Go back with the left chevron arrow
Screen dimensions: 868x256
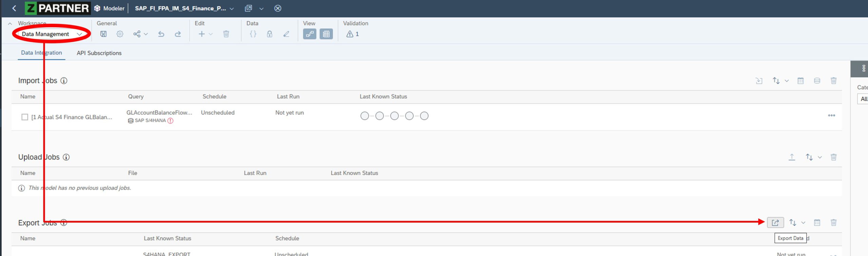[x=14, y=8]
